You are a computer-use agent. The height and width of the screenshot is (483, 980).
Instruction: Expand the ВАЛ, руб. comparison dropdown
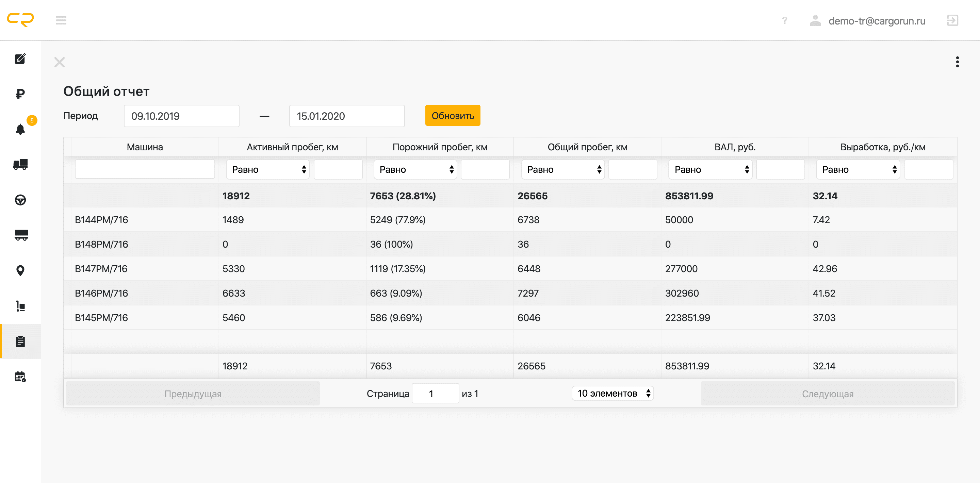pyautogui.click(x=710, y=169)
